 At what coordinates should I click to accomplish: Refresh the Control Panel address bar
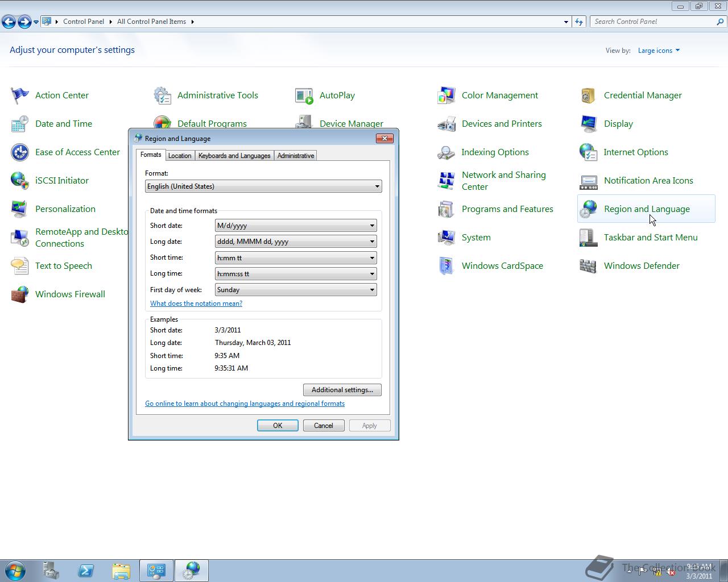(x=579, y=22)
